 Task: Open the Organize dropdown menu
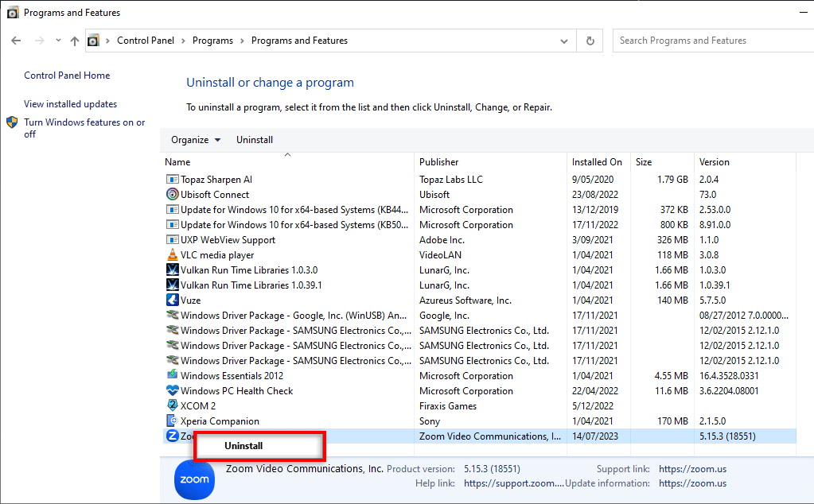pyautogui.click(x=196, y=140)
